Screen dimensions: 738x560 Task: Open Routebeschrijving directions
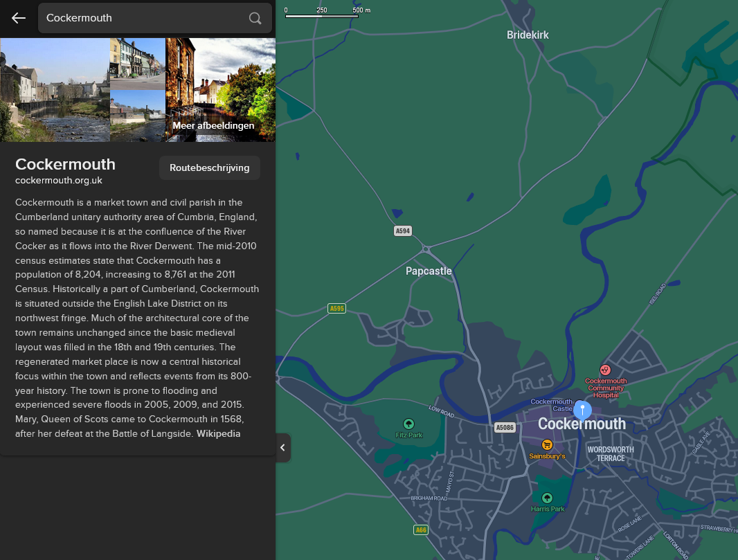pos(210,168)
